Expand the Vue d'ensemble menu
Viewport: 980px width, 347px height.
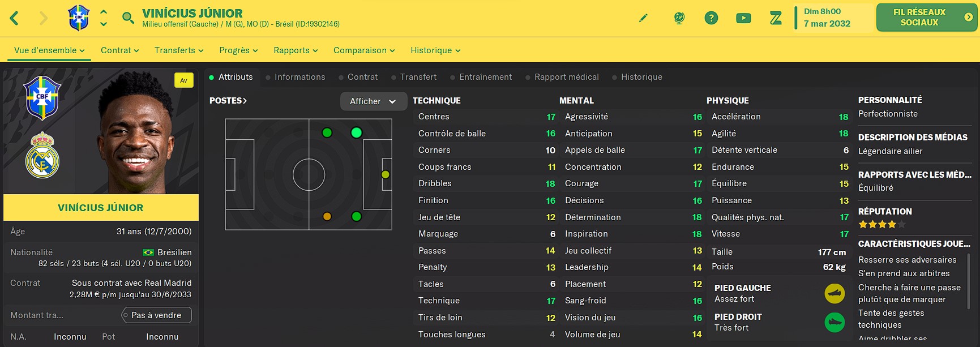pos(49,50)
